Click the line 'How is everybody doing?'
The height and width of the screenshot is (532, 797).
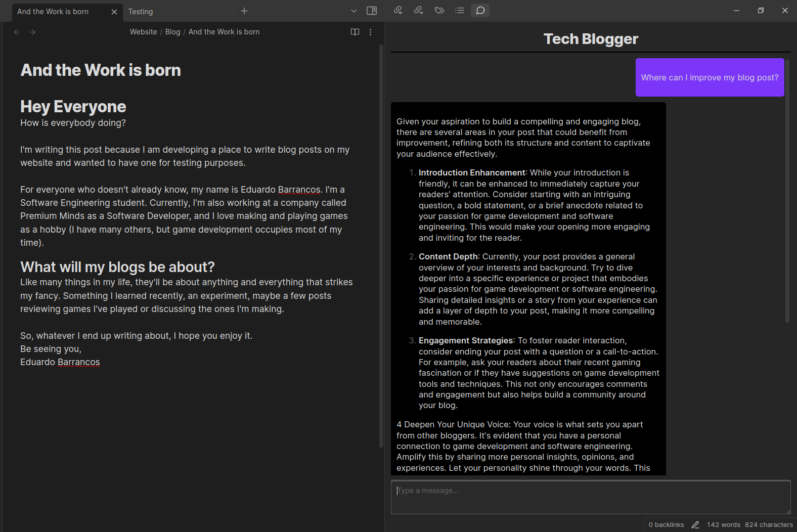tap(73, 123)
